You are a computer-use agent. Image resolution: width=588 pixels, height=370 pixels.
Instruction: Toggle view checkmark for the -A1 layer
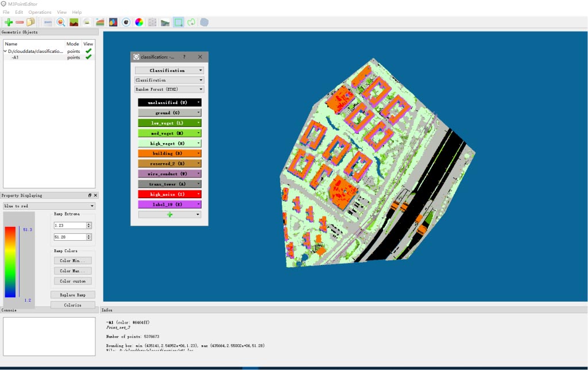tap(88, 57)
